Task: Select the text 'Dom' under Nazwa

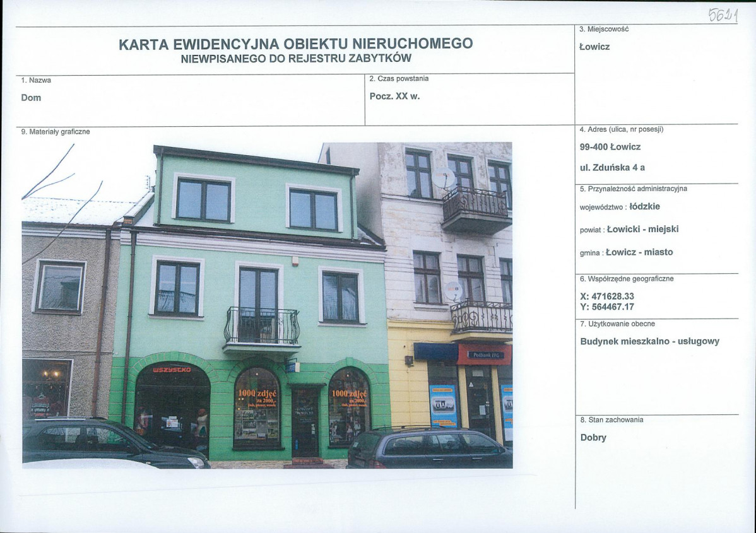Action: (32, 98)
